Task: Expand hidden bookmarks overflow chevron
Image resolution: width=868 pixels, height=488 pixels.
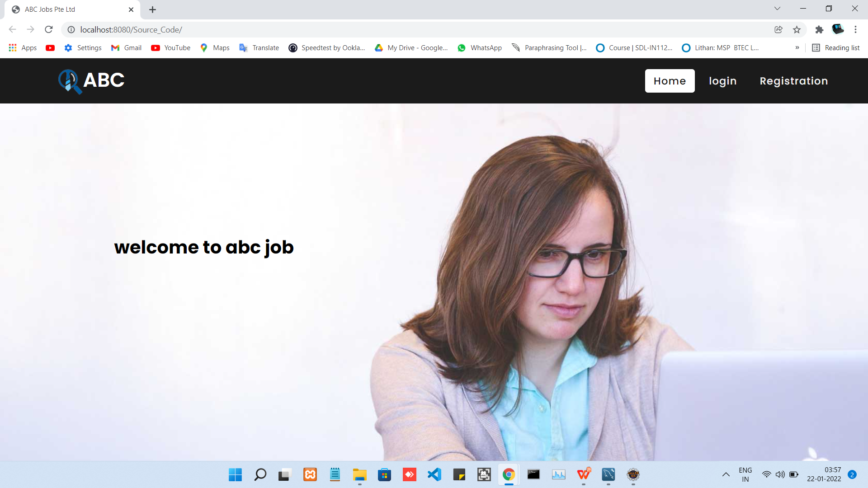Action: click(797, 48)
